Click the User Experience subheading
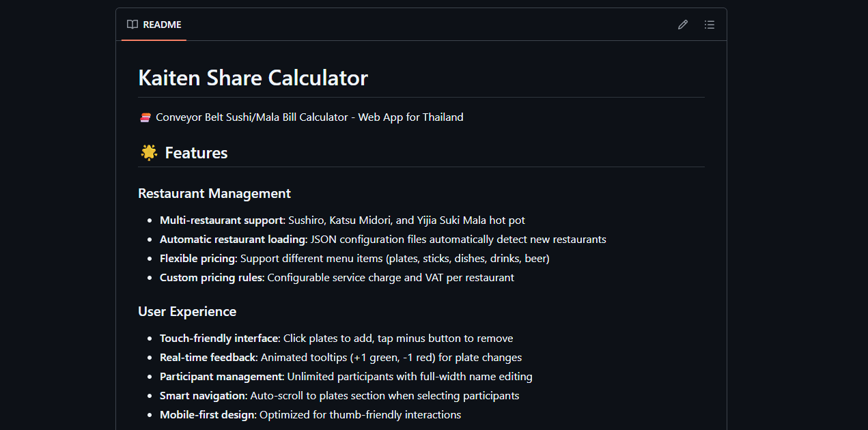 coord(187,311)
